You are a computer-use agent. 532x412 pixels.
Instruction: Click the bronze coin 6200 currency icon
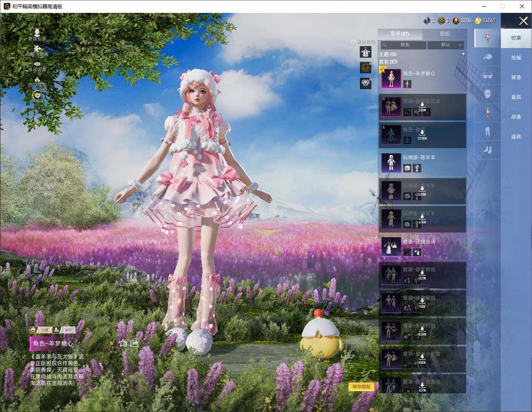tap(456, 20)
